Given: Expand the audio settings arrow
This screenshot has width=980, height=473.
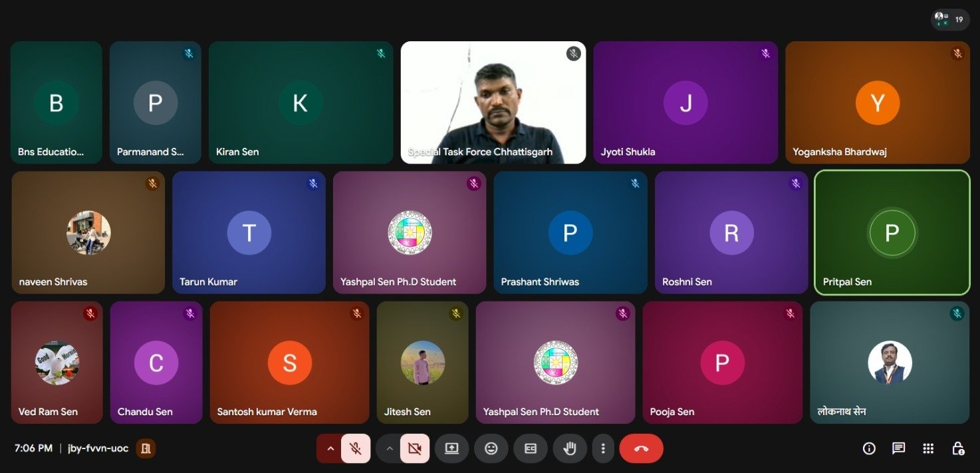Looking at the screenshot, I should [330, 448].
